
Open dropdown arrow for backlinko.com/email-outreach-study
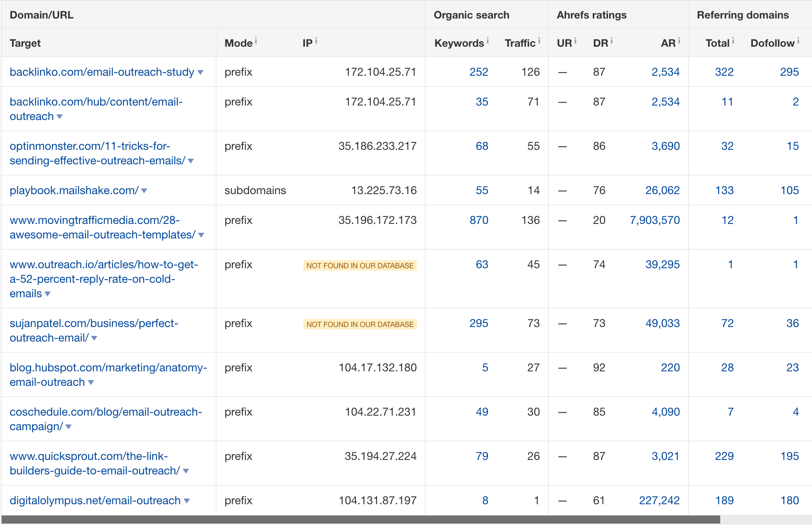click(x=200, y=72)
